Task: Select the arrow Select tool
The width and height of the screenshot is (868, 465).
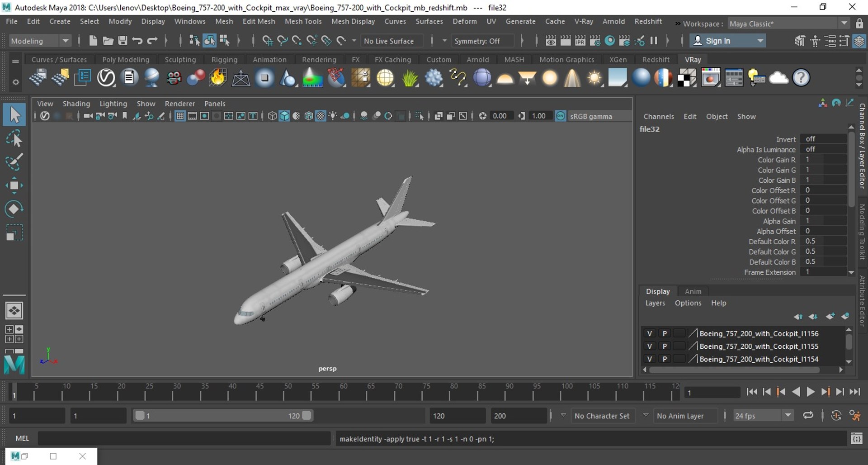Action: point(14,115)
